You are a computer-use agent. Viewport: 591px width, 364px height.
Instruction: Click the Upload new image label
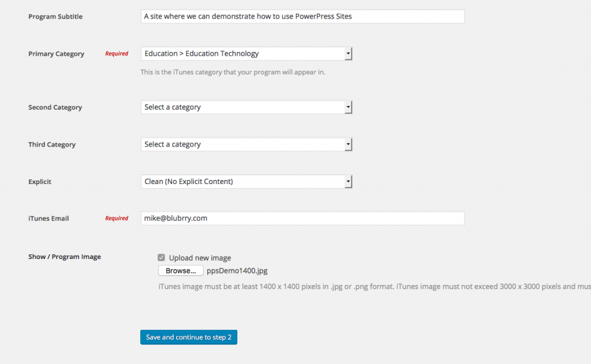[x=200, y=258]
